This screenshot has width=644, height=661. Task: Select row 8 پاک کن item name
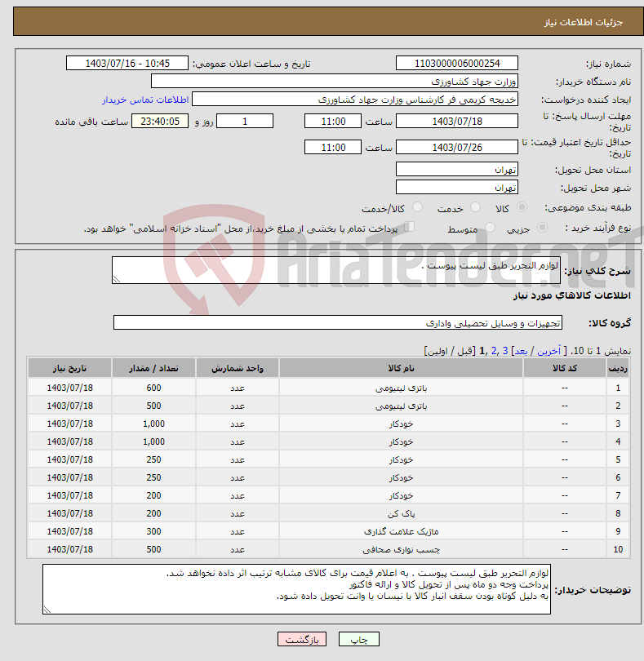click(401, 513)
